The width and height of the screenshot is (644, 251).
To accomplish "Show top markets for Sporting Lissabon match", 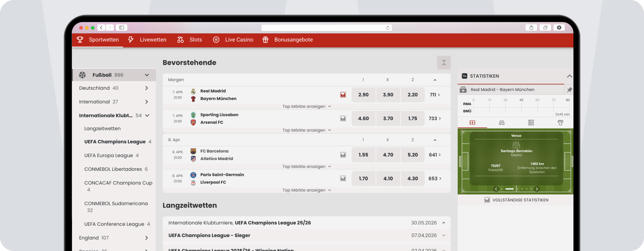I will (x=307, y=130).
